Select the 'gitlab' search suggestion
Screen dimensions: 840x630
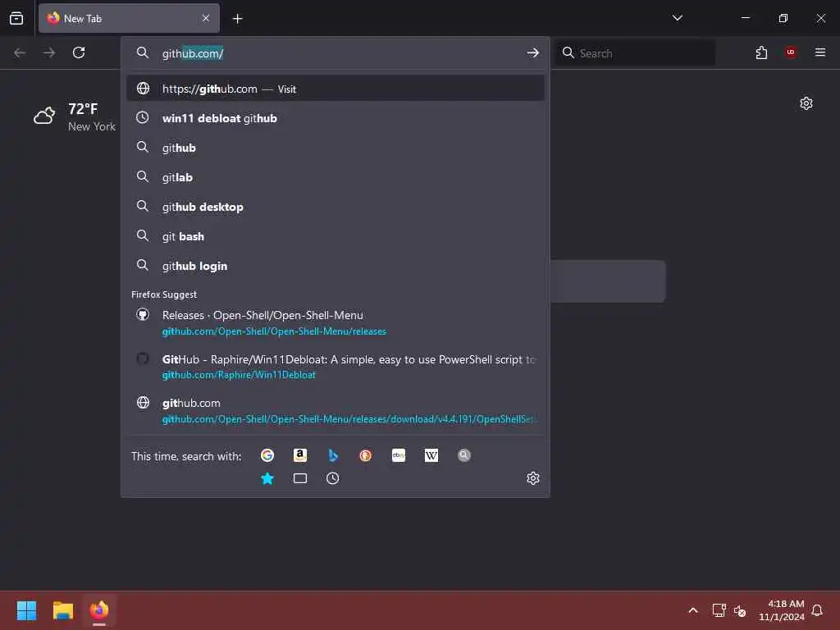point(335,177)
